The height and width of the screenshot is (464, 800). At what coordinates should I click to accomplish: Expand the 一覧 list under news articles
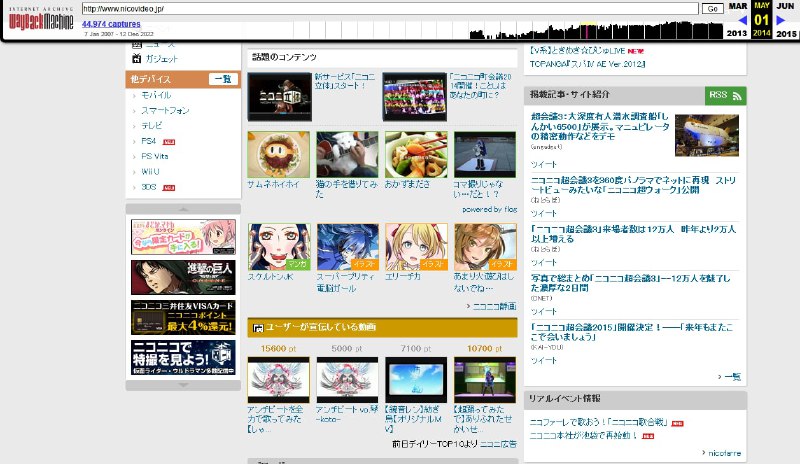pos(732,376)
